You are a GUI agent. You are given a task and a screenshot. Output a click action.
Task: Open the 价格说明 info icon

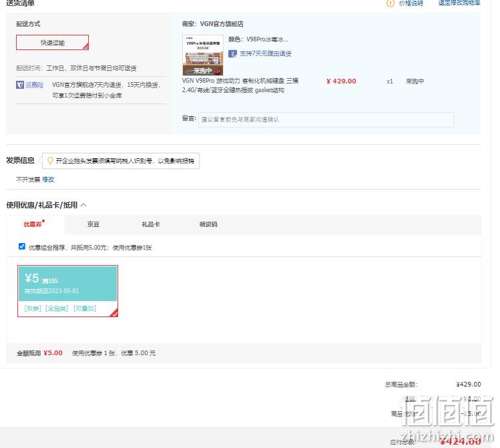(391, 3)
